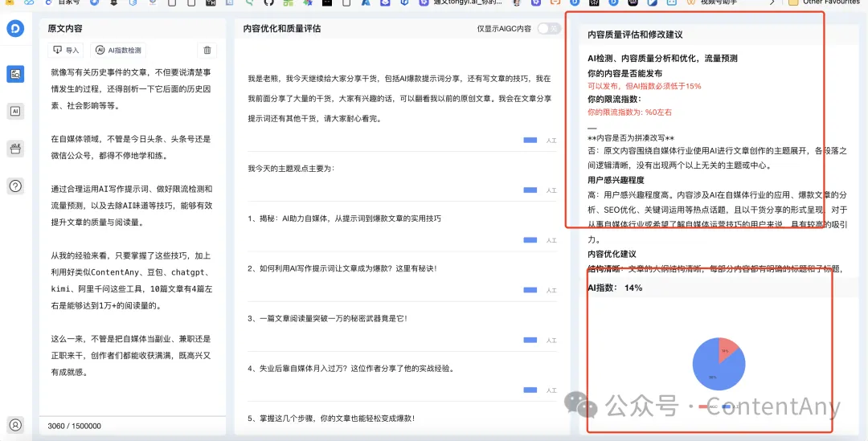
Task: Open the help question mark icon
Action: [15, 186]
